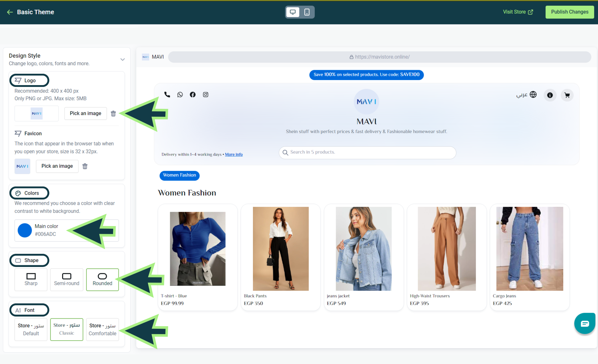The width and height of the screenshot is (598, 364).
Task: Select the Sharp shape option
Action: [x=31, y=279]
